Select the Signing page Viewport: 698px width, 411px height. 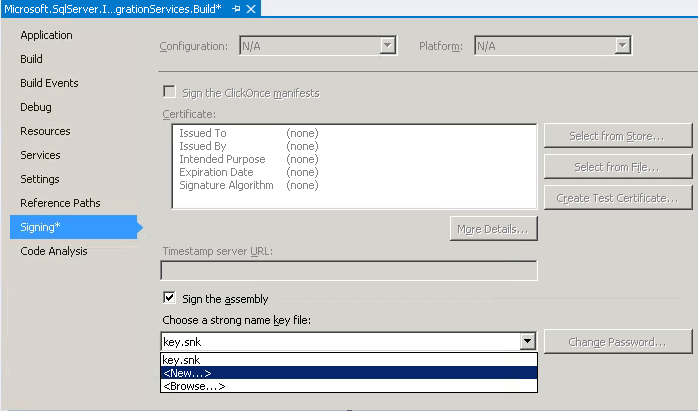(73, 227)
